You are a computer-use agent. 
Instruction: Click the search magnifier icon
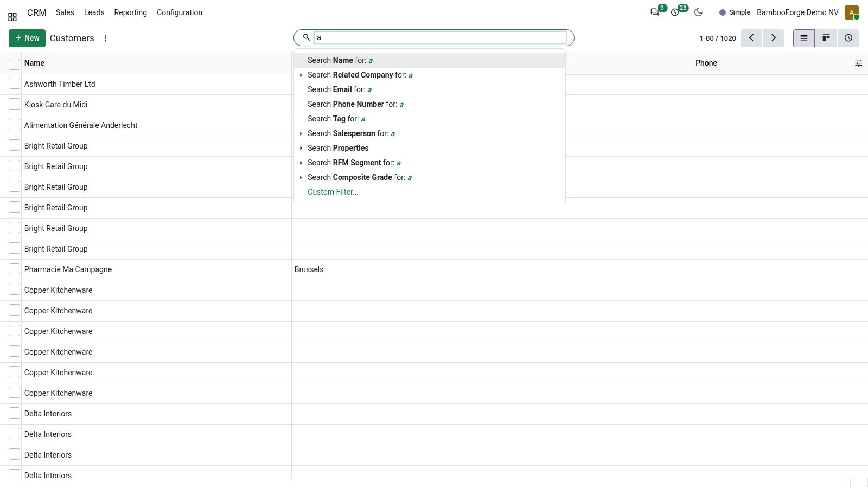pos(307,37)
